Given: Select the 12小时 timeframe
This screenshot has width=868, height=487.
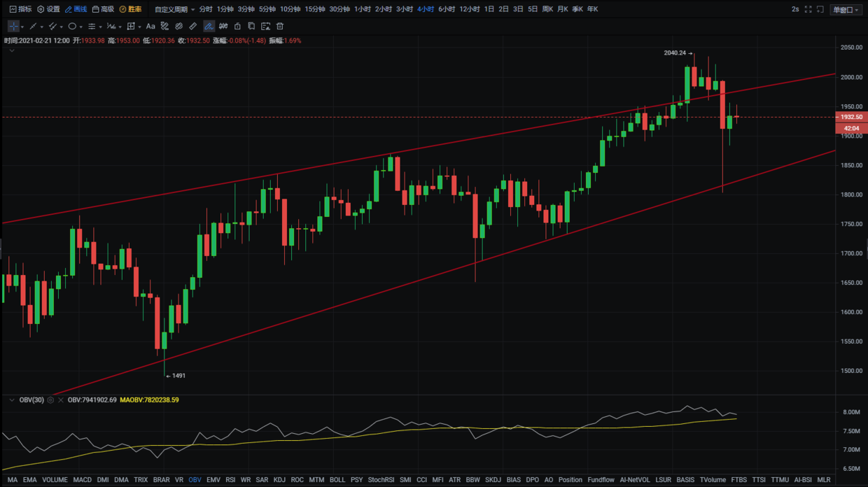Looking at the screenshot, I should pos(470,9).
